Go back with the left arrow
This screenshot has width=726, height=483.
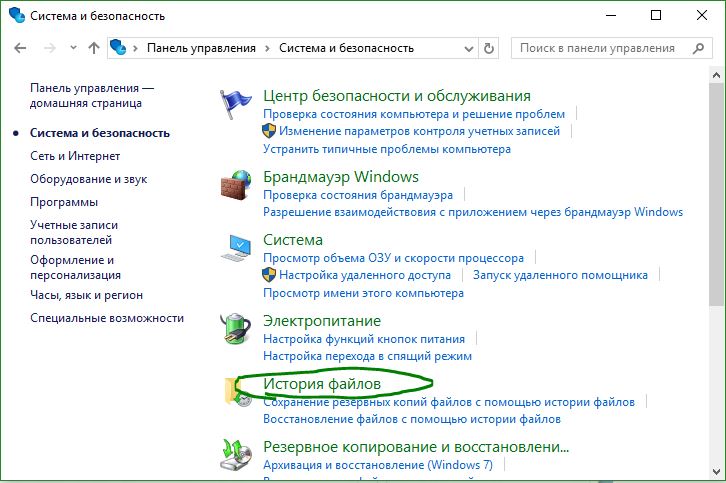click(x=20, y=48)
